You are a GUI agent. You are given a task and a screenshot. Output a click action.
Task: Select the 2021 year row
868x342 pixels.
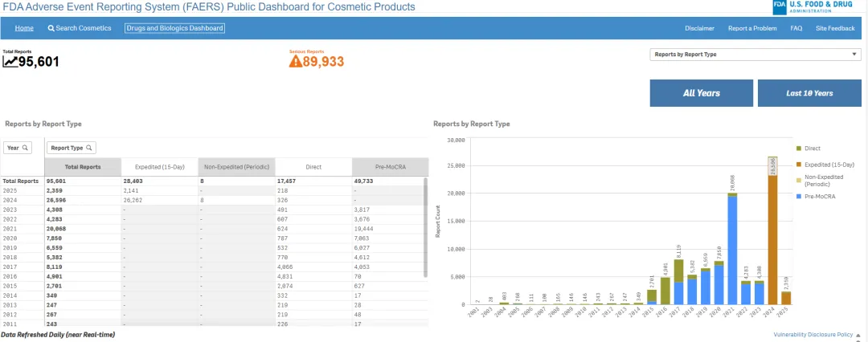click(215, 229)
